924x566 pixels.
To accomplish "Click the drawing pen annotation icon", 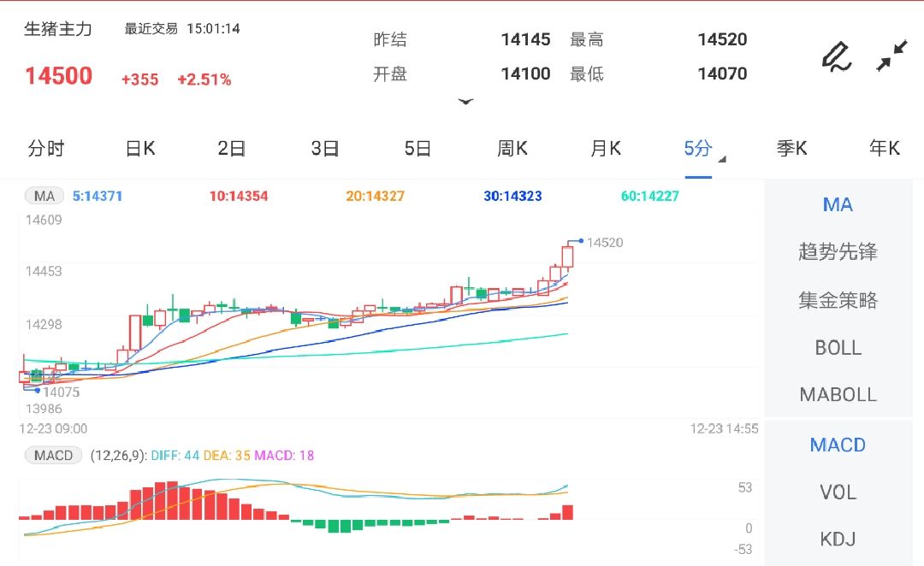I will (x=836, y=57).
